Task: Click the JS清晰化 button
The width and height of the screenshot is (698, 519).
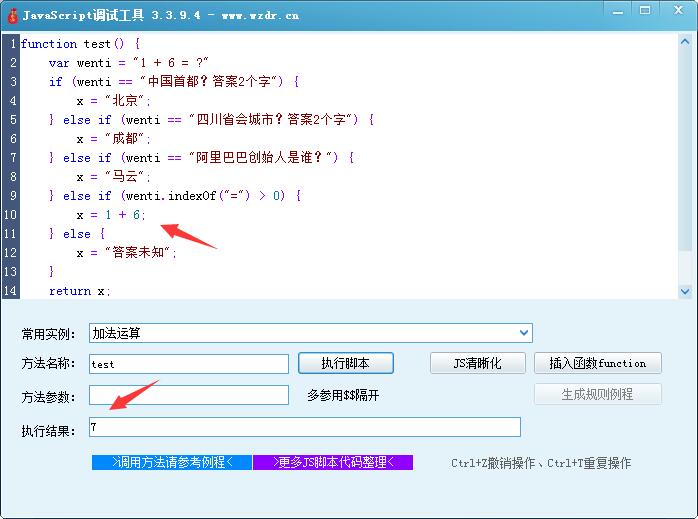Action: [478, 363]
